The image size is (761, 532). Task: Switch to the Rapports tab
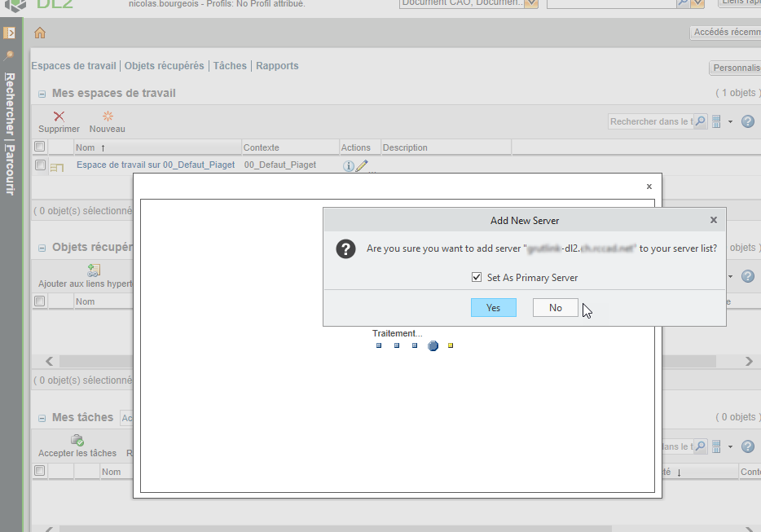[276, 65]
